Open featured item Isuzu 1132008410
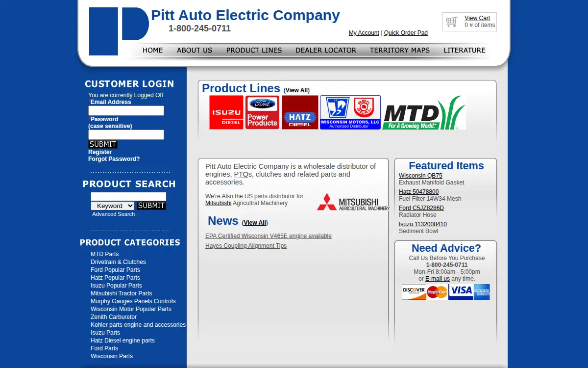 pos(423,224)
